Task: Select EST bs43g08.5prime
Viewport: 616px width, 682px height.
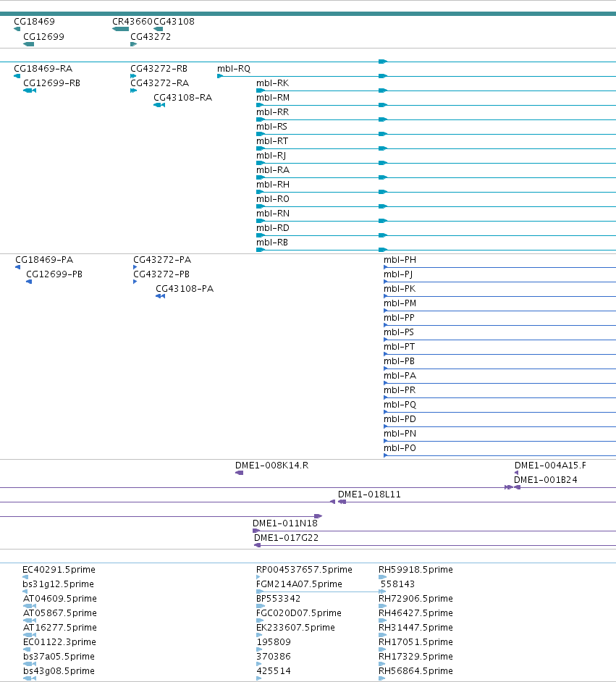Action: (x=59, y=670)
